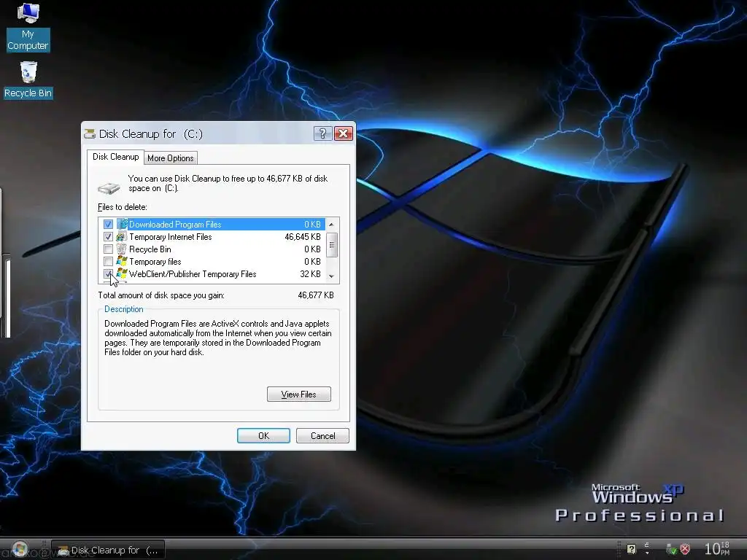The width and height of the screenshot is (747, 560).
Task: Click the Temporary files row icon
Action: [x=122, y=262]
